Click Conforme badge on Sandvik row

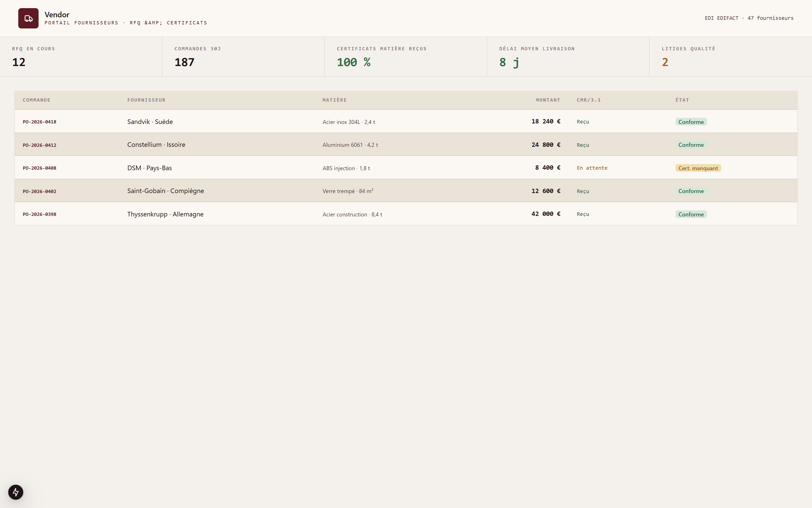point(691,122)
